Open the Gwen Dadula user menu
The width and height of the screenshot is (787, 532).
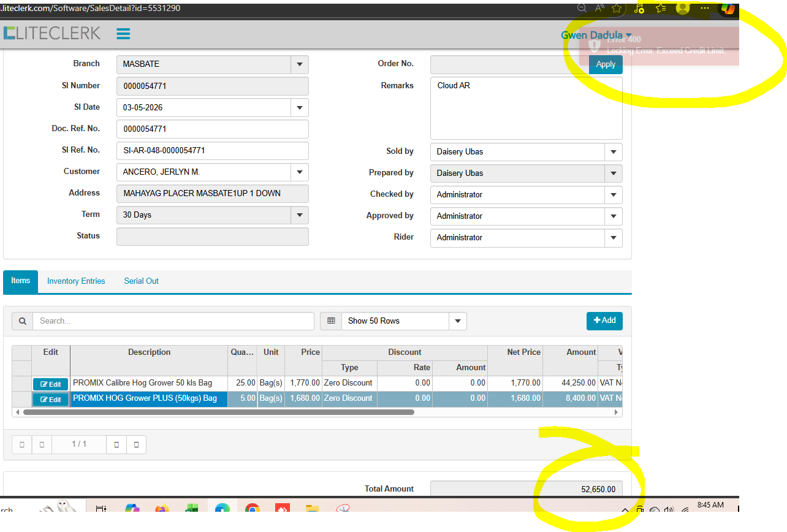596,36
